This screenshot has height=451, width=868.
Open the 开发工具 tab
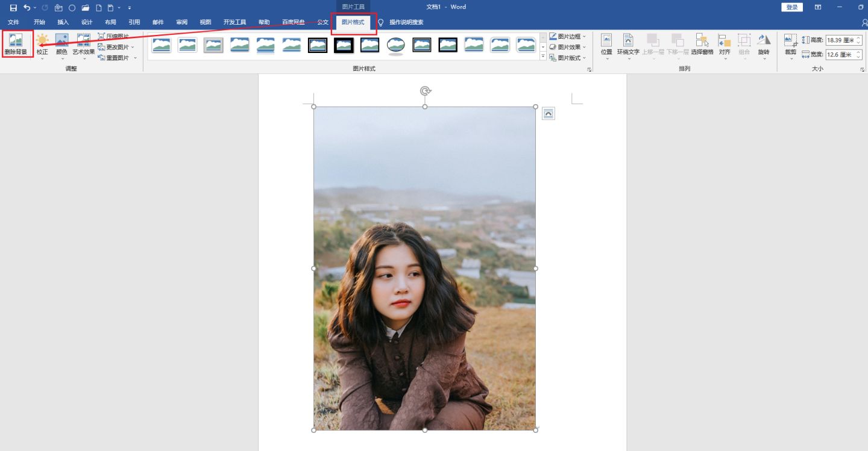(235, 22)
